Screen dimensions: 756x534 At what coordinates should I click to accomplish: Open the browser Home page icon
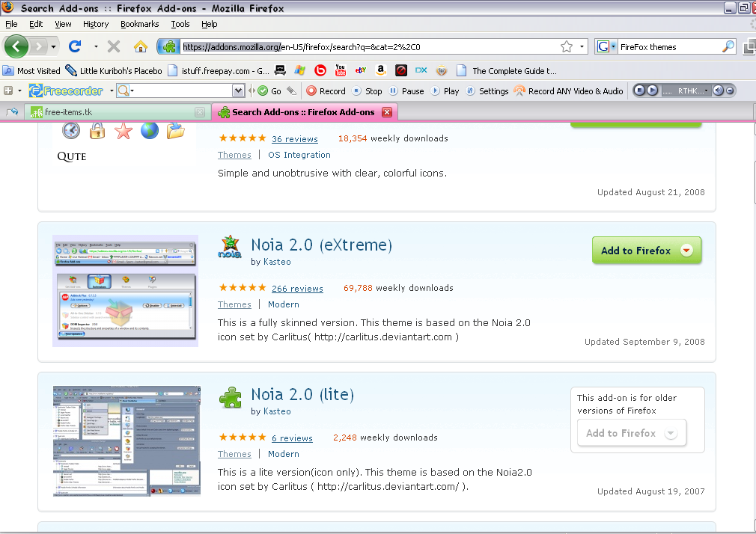pyautogui.click(x=140, y=46)
